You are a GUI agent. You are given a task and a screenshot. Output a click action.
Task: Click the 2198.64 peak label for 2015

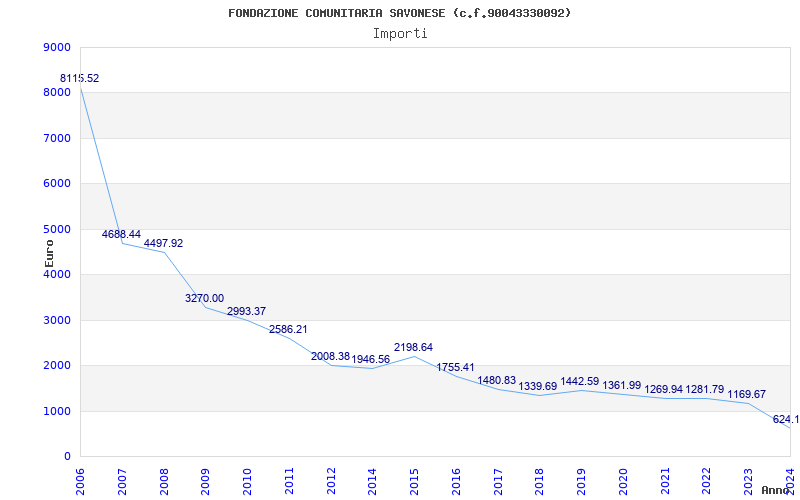[413, 347]
